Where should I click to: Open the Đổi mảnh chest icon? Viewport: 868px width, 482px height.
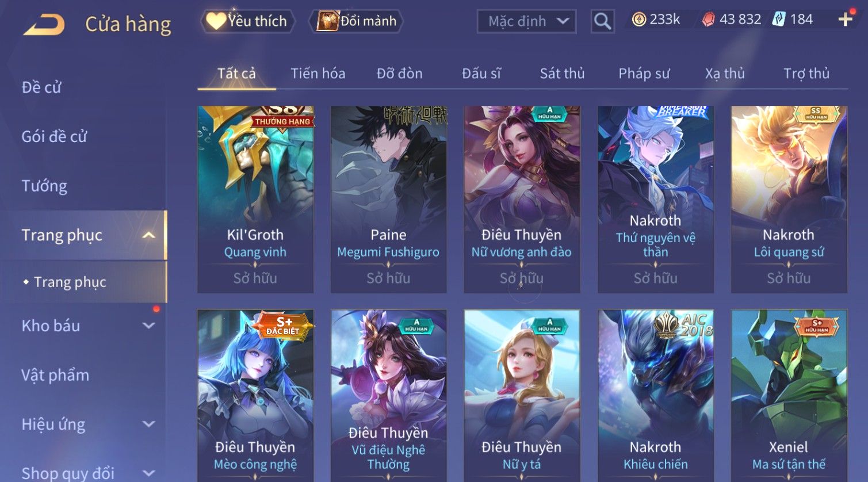327,21
